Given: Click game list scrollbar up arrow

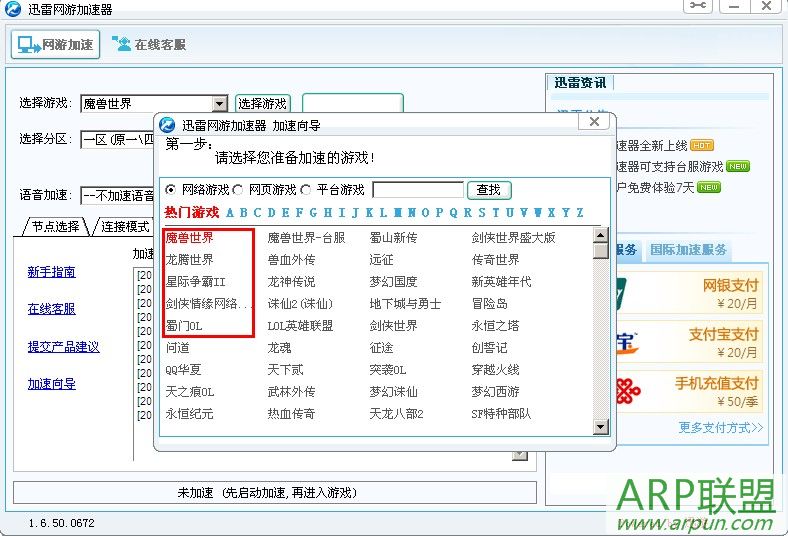Looking at the screenshot, I should pyautogui.click(x=601, y=235).
